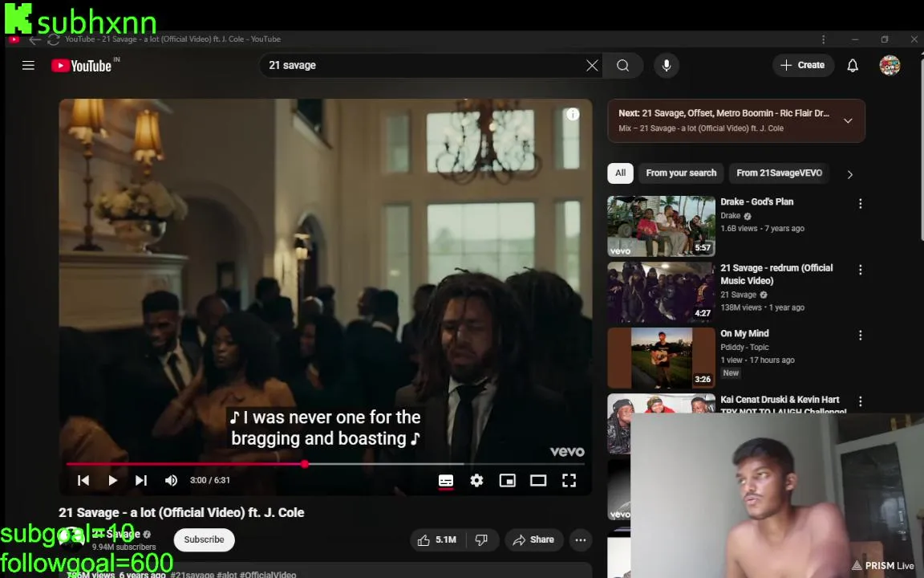Open options for 21 Savage - redrum

coord(861,270)
